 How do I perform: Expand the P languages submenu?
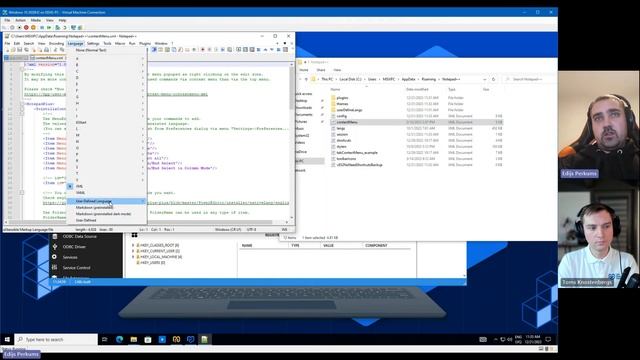(106, 154)
